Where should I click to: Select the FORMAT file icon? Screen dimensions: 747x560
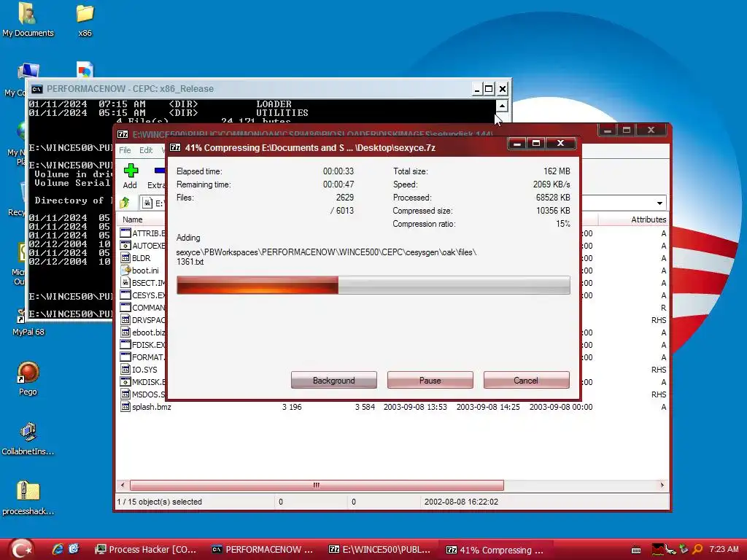tap(125, 357)
